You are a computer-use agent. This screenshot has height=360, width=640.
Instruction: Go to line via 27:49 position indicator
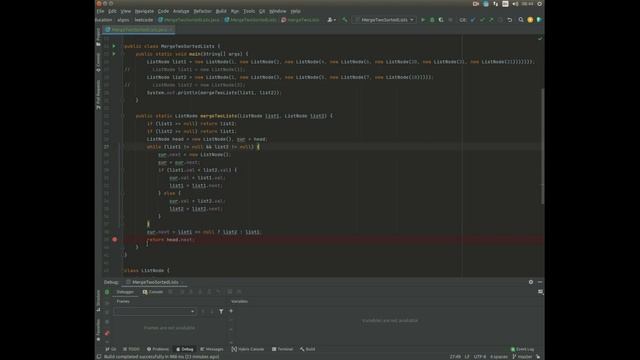click(455, 356)
